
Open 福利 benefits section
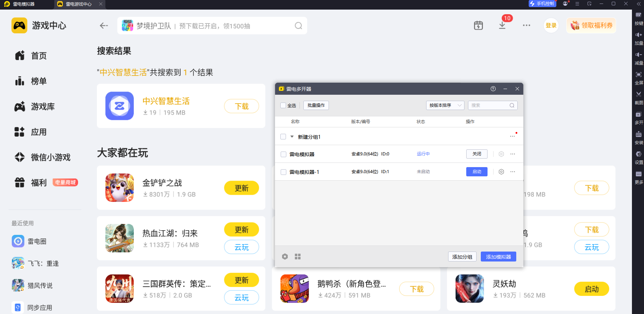pyautogui.click(x=31, y=183)
